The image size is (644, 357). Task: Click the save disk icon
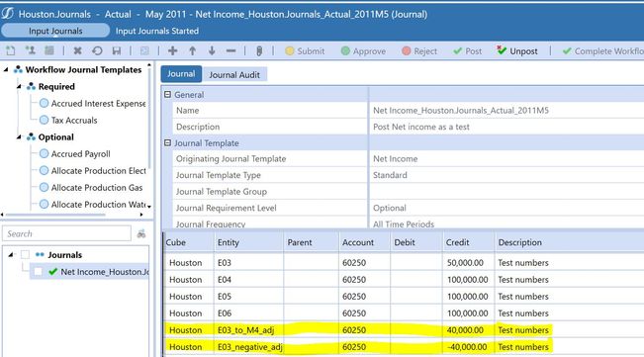(x=117, y=50)
